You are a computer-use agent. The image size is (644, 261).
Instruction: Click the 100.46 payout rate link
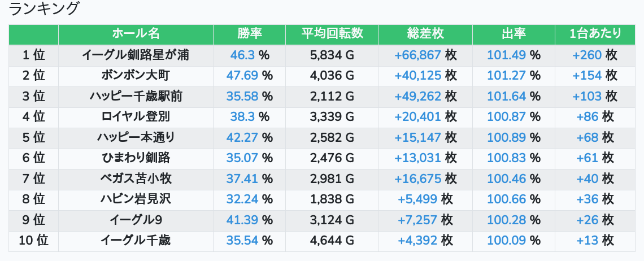506,179
